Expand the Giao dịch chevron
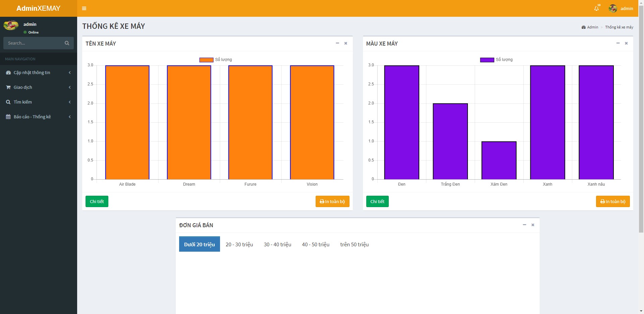 pyautogui.click(x=70, y=87)
